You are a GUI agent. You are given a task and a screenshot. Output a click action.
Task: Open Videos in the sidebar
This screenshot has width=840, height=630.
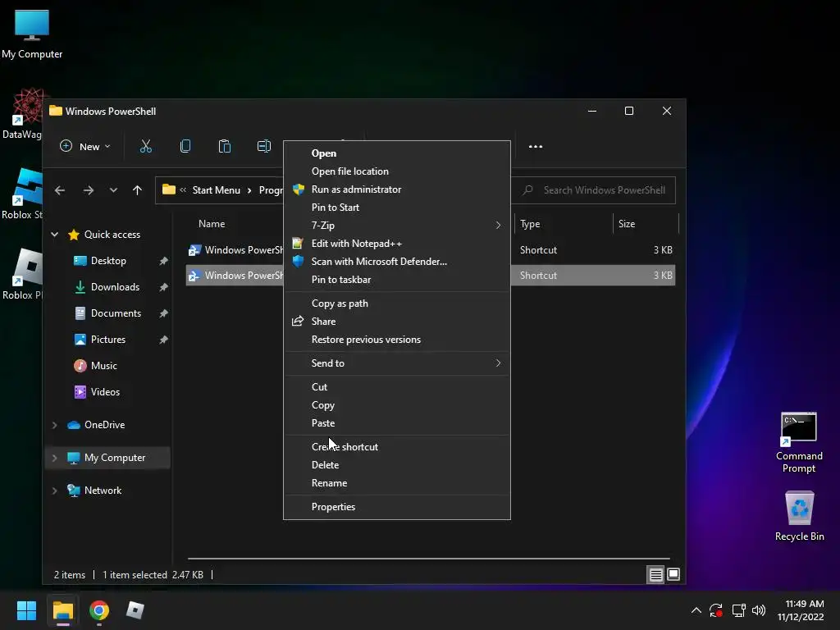pos(105,392)
